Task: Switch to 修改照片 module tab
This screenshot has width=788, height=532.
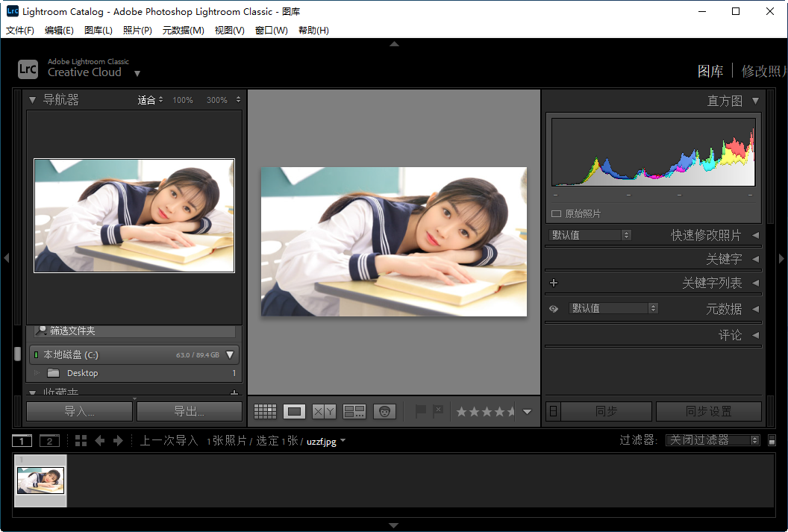Action: pos(763,71)
